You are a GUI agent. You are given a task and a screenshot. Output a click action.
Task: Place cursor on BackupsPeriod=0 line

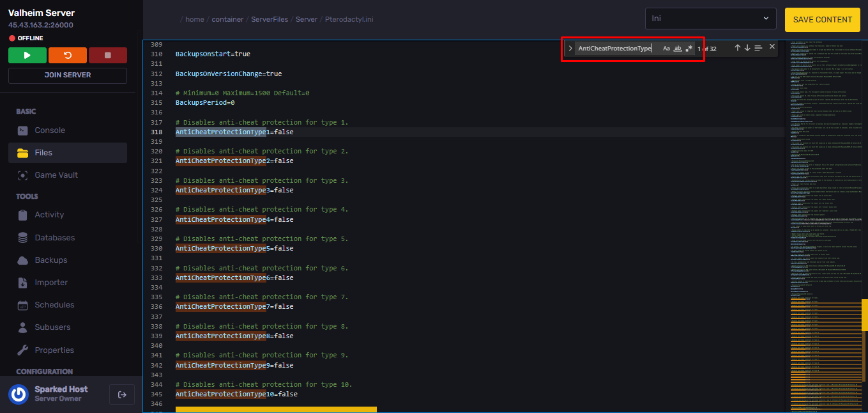pyautogui.click(x=205, y=103)
